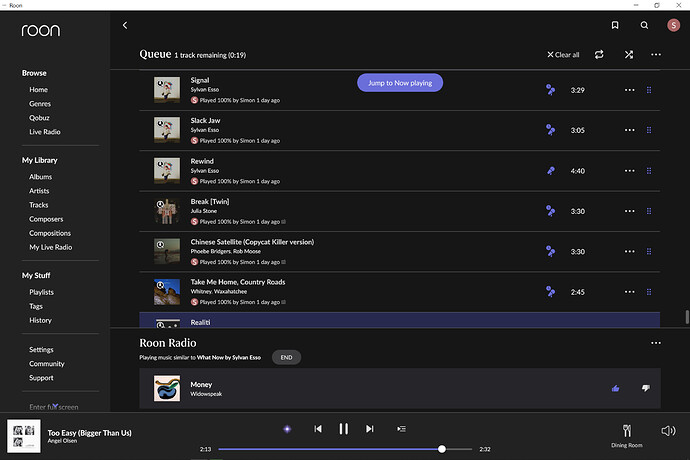Click the playback progress seek bar

[345, 449]
